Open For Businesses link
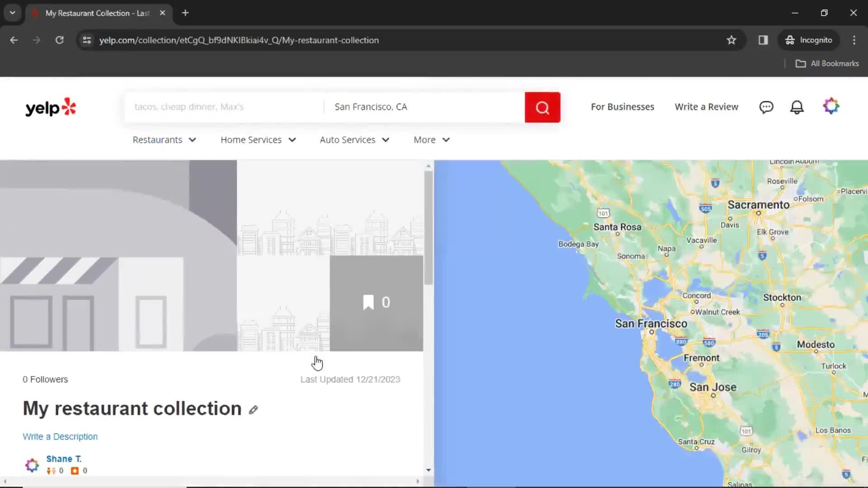This screenshot has width=868, height=488. (x=623, y=107)
